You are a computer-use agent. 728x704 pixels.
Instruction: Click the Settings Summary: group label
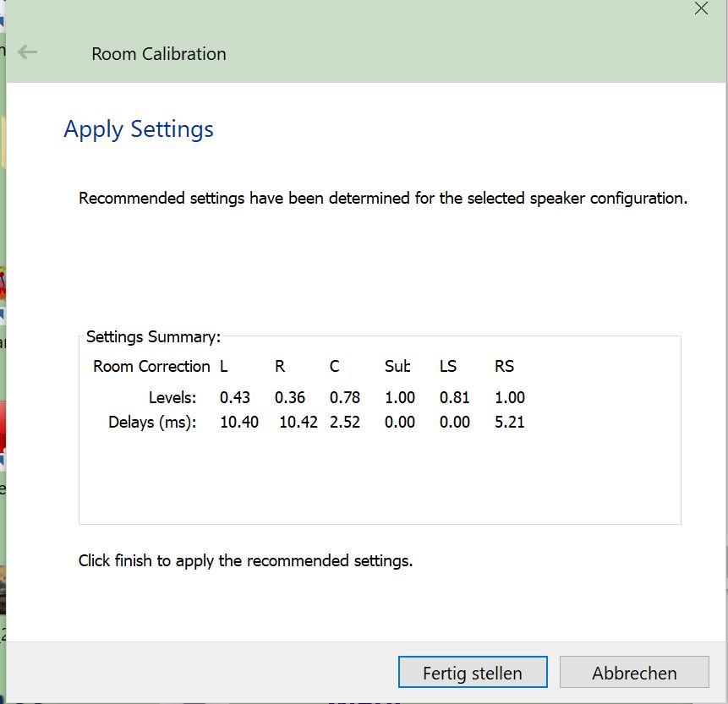153,336
